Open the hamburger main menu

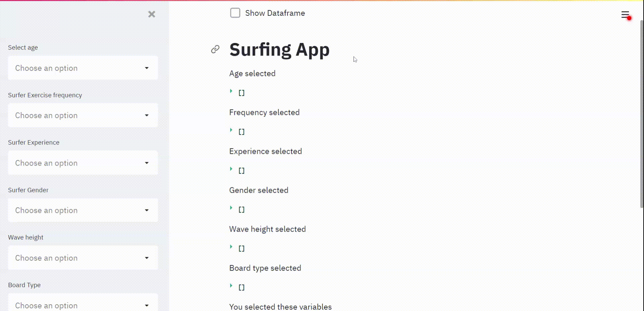click(x=625, y=15)
